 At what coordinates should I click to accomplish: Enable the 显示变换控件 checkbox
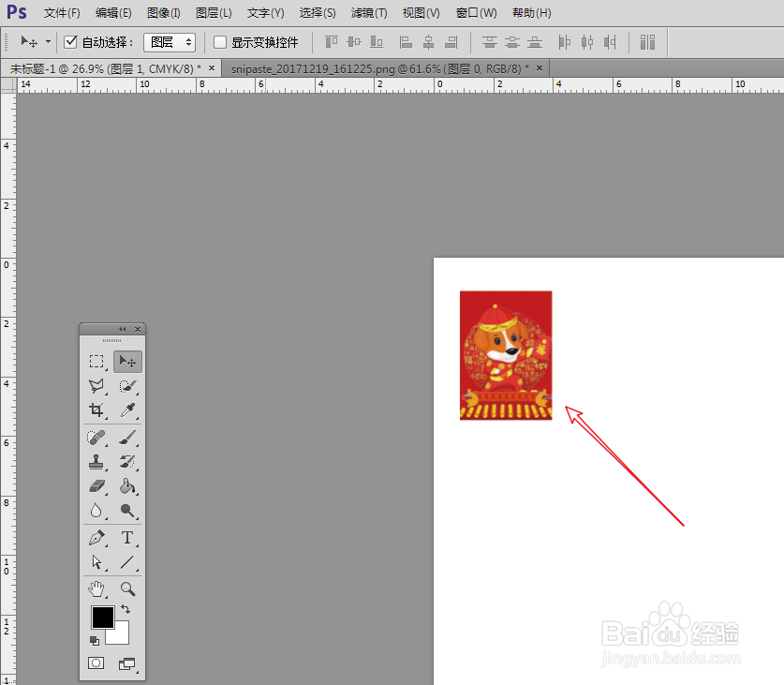(x=220, y=42)
